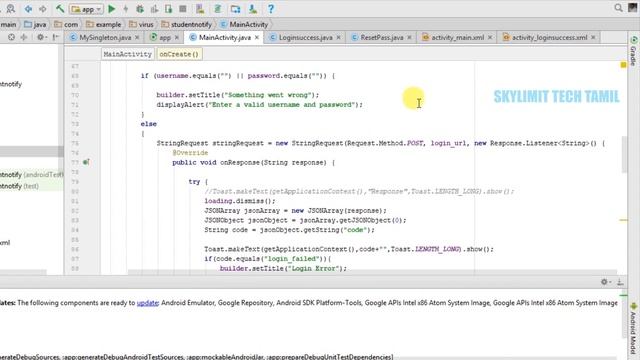Close the Loginsuccess.java tab
Viewport: 640px width, 360px height.
coord(338,38)
